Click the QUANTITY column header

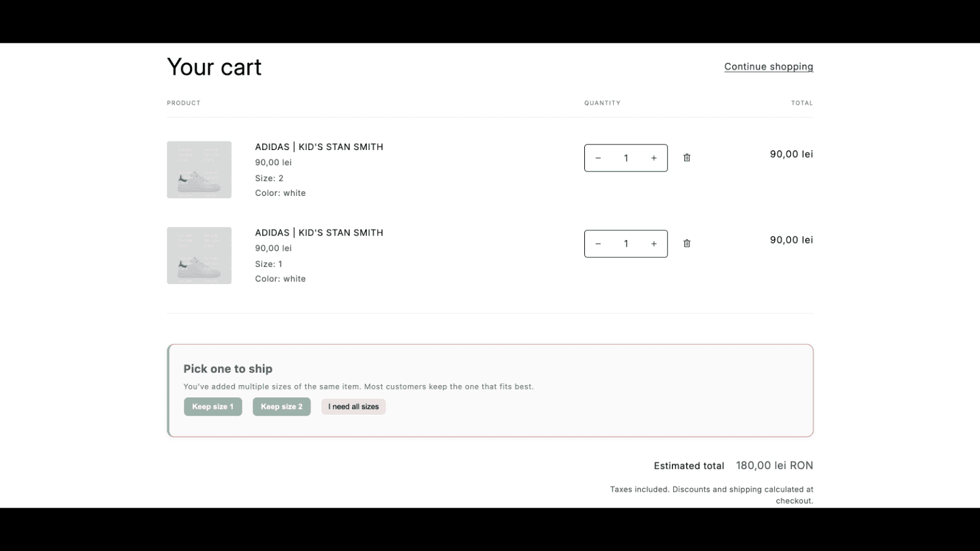(x=601, y=103)
